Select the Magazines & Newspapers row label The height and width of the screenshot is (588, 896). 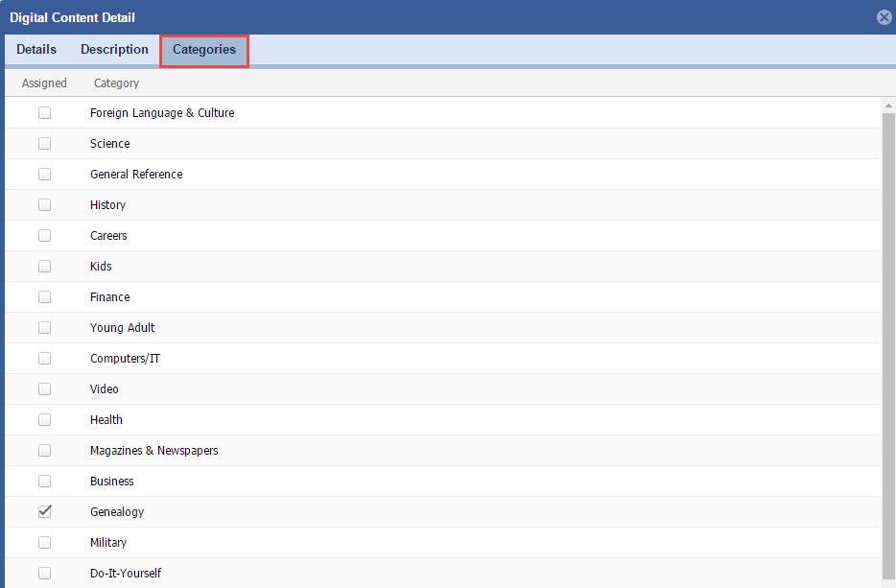[x=153, y=451]
